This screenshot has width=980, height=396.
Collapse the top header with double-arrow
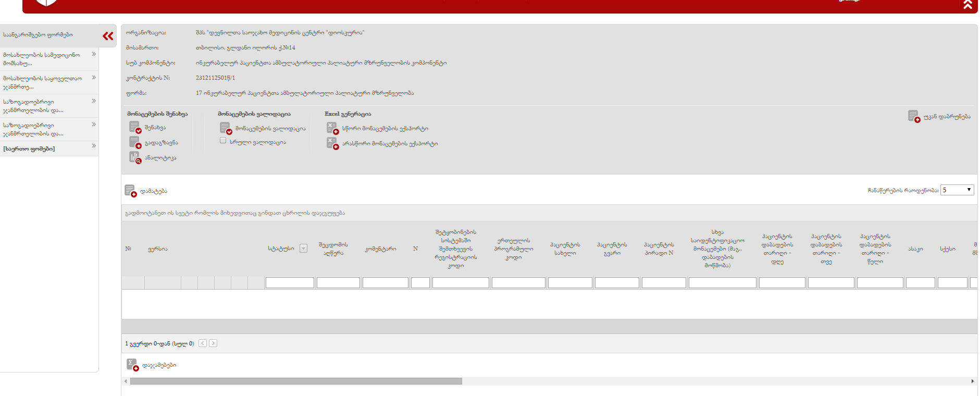967,5
